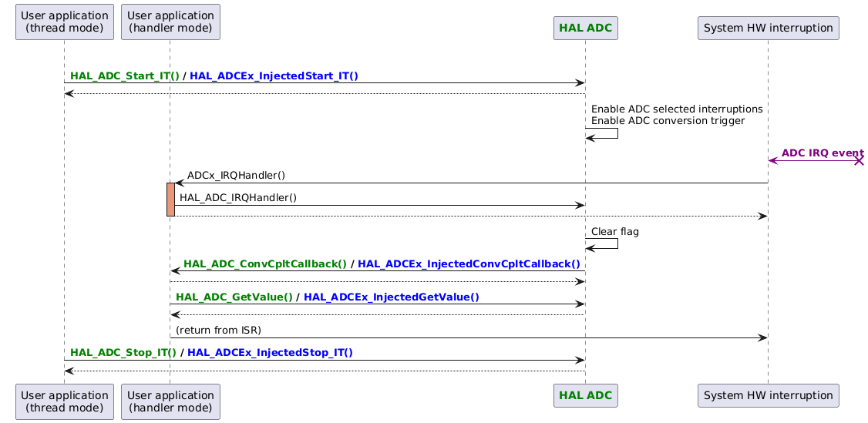
Task: Click bottom 'System HW interruption' participant box
Action: tap(769, 395)
